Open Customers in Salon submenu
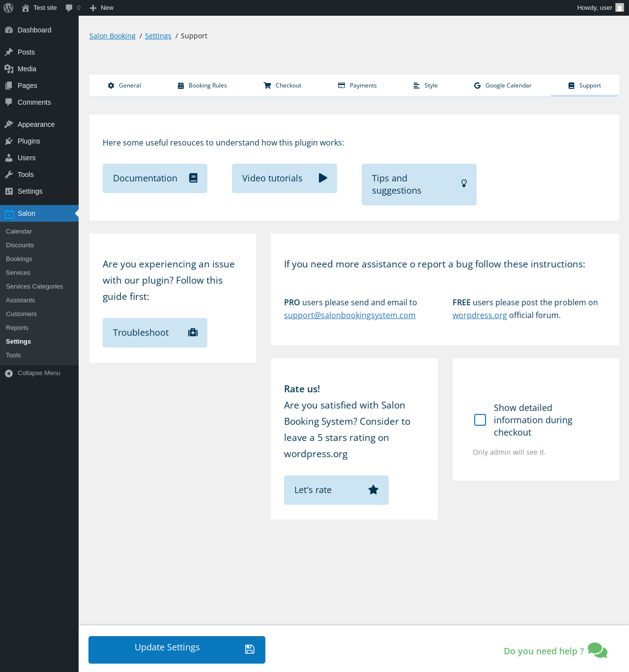Image resolution: width=629 pixels, height=672 pixels. pyautogui.click(x=21, y=314)
